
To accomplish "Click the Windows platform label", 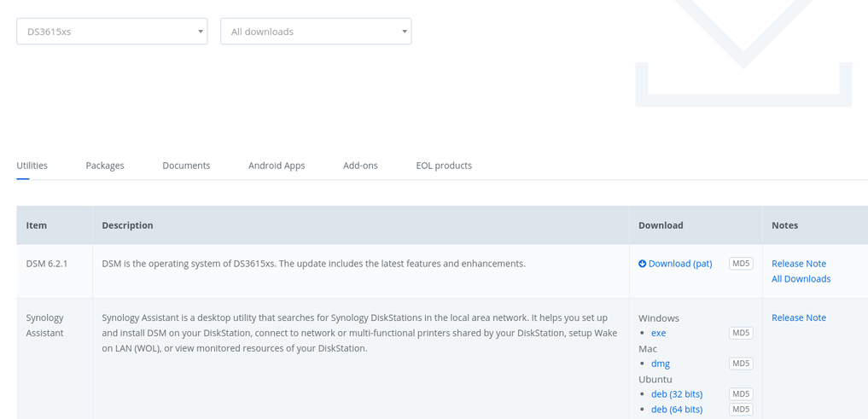I will click(x=659, y=318).
